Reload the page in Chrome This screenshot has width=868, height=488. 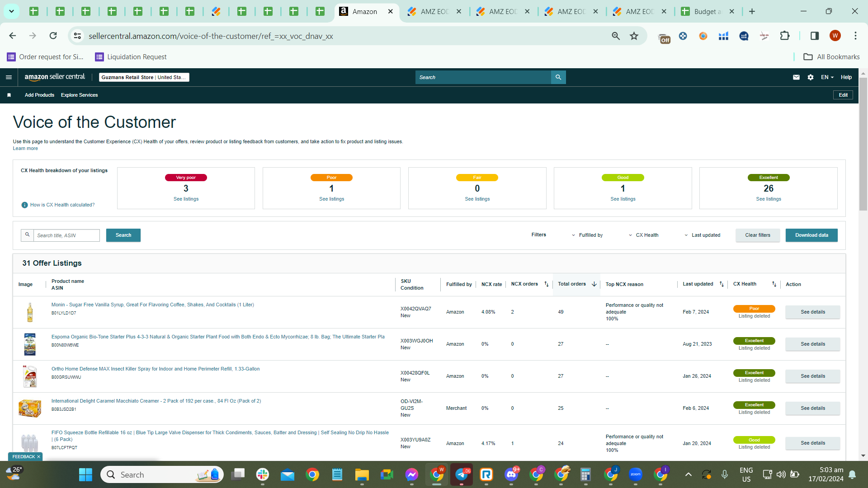[x=53, y=36]
